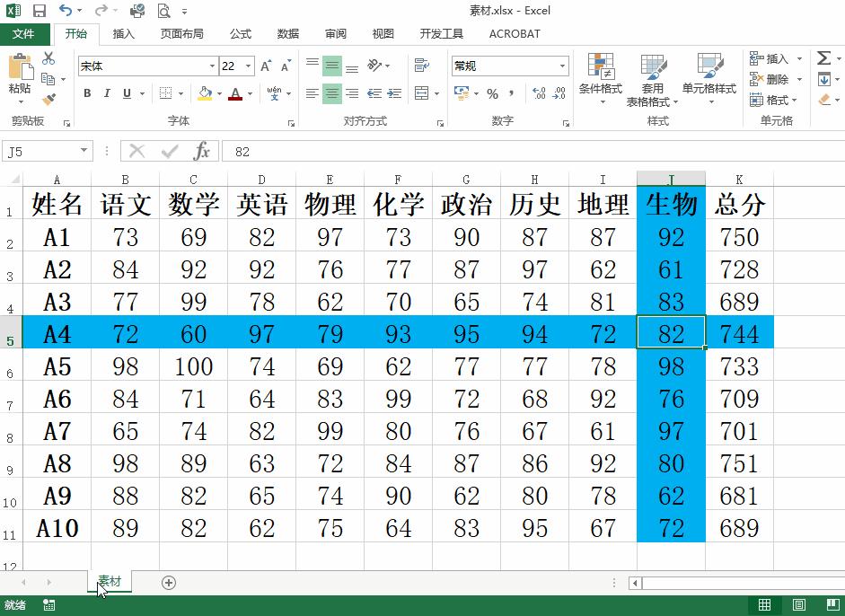This screenshot has width=845, height=616.
Task: Switch to the 页面布局 tab
Action: (181, 34)
